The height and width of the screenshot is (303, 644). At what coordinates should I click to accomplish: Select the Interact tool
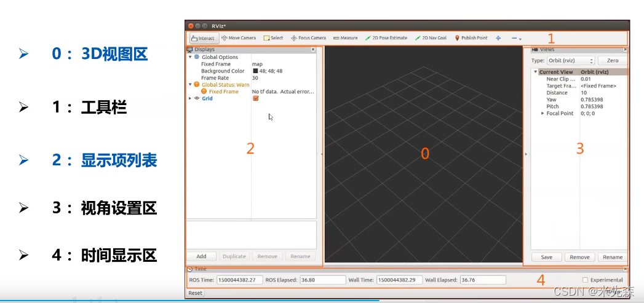204,38
